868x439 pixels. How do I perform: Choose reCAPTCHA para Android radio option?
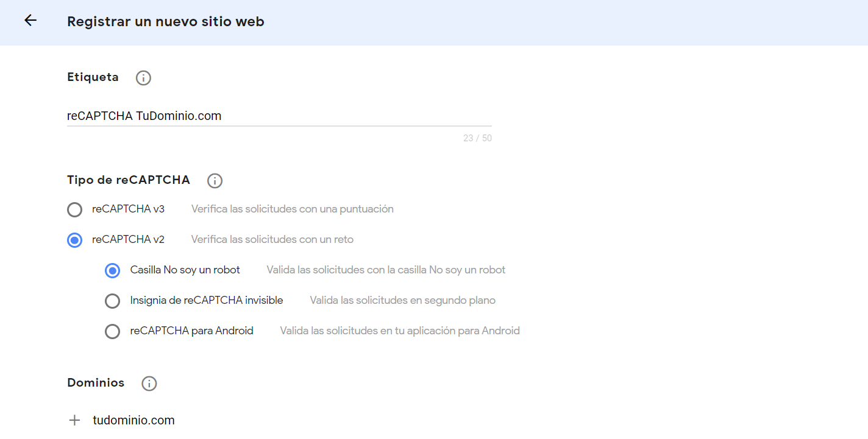(112, 332)
